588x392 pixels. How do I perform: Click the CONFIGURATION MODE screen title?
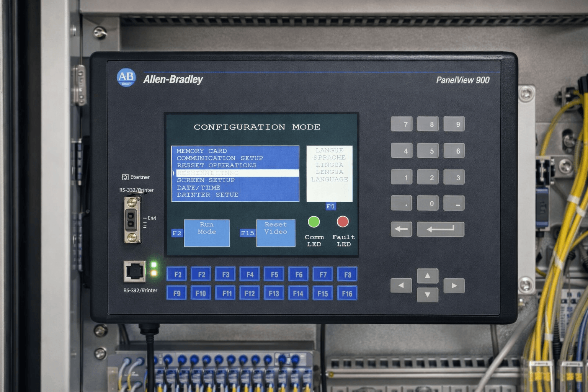coord(257,127)
